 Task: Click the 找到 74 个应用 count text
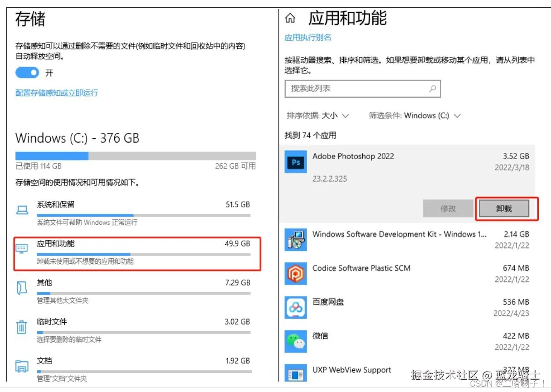tap(311, 136)
